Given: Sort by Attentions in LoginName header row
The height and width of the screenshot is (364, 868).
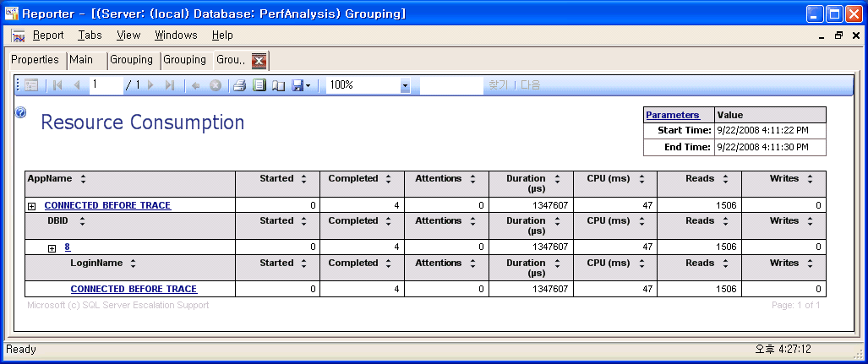Looking at the screenshot, I should [472, 263].
